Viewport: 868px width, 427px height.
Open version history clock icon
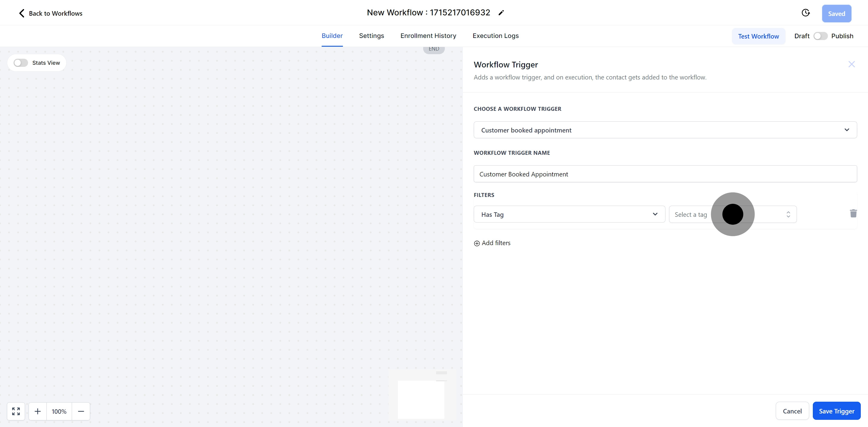click(805, 13)
